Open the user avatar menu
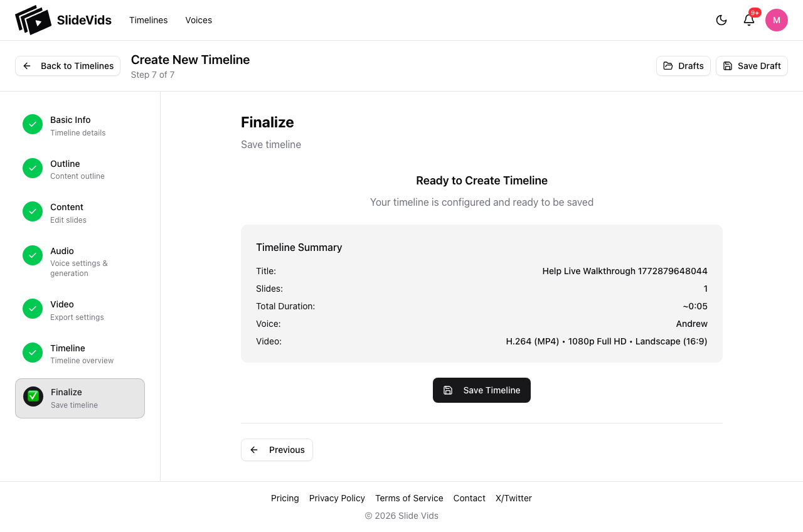Image resolution: width=803 pixels, height=532 pixels. [x=777, y=20]
